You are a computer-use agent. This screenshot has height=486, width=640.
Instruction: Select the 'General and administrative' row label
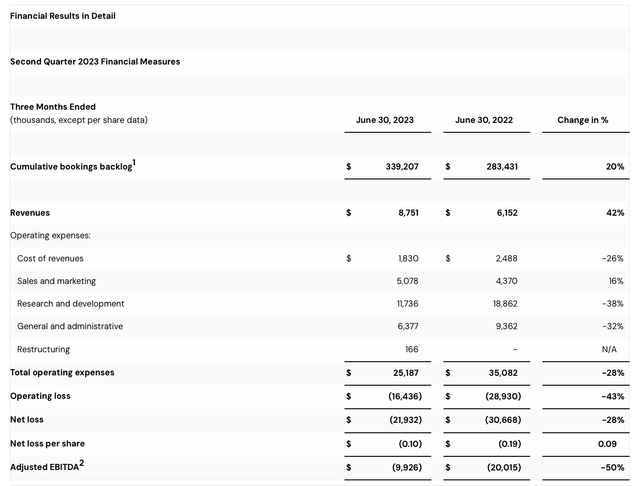70,326
